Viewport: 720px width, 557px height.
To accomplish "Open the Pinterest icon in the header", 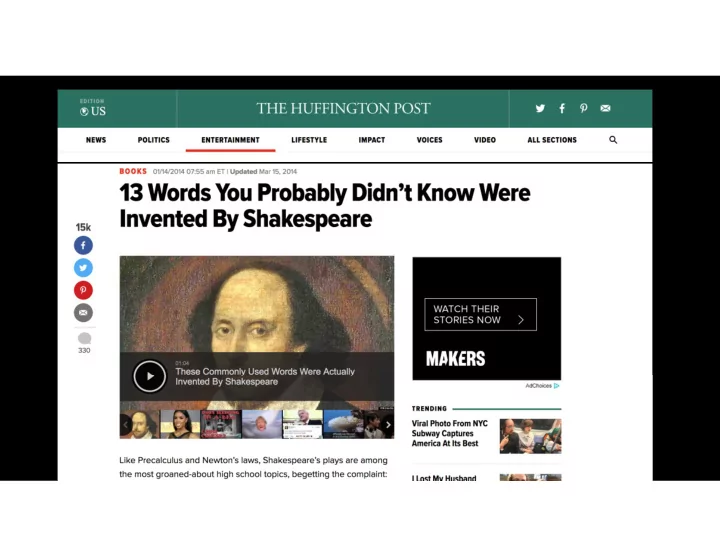I will pyautogui.click(x=583, y=108).
